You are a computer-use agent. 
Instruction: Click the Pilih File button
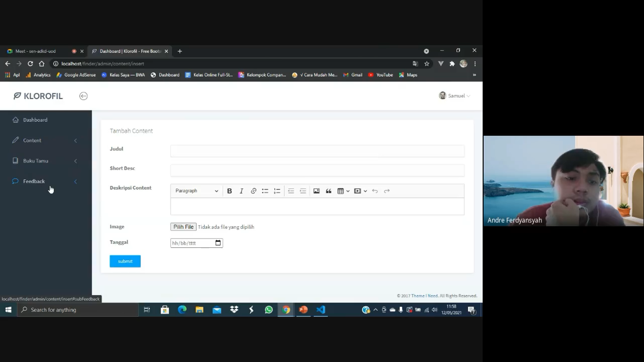coord(183,227)
